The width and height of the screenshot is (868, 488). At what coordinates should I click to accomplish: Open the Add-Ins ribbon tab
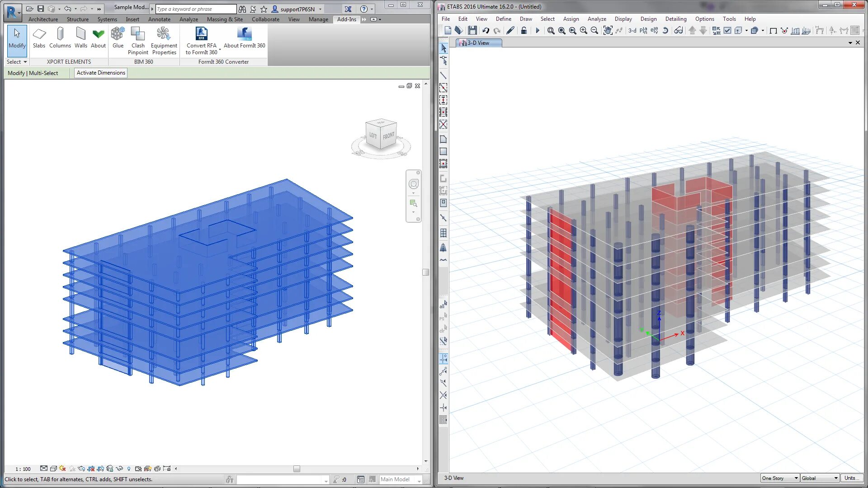click(x=346, y=19)
